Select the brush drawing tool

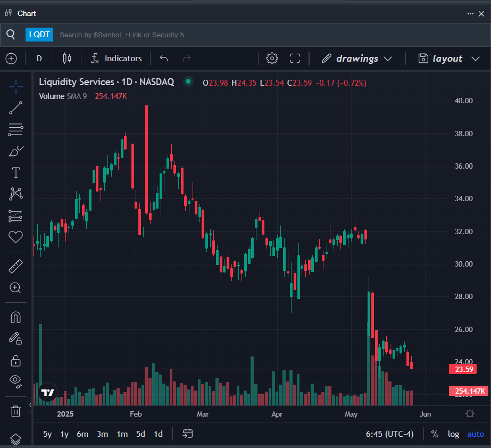(15, 151)
